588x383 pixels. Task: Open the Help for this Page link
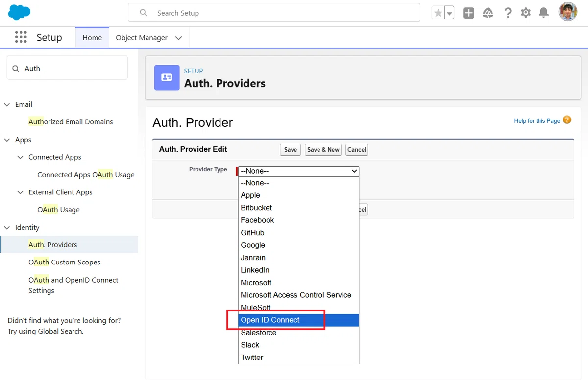click(537, 121)
